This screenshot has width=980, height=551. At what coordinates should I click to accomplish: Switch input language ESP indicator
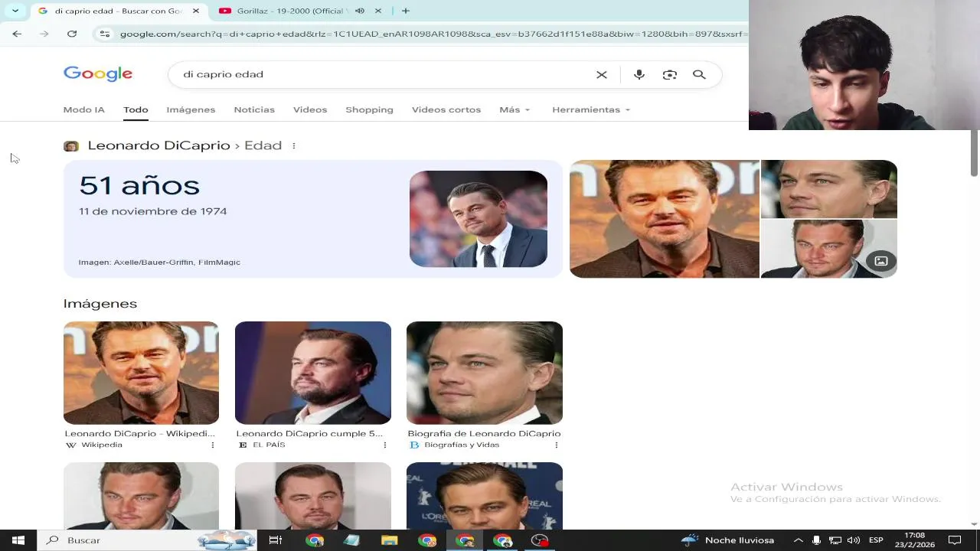876,540
